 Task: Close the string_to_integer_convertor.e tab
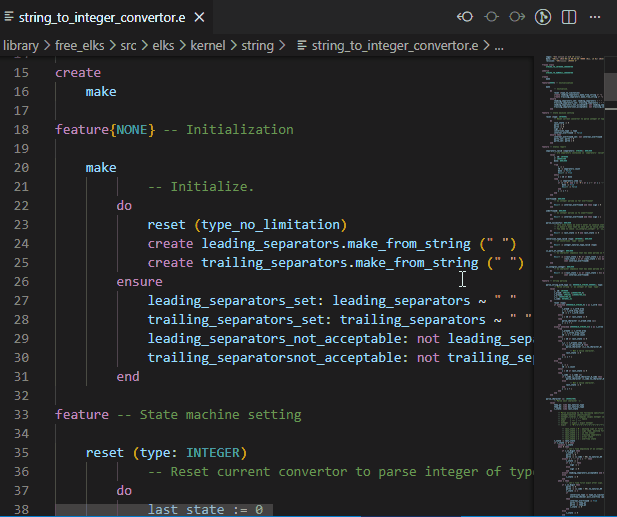pos(199,18)
